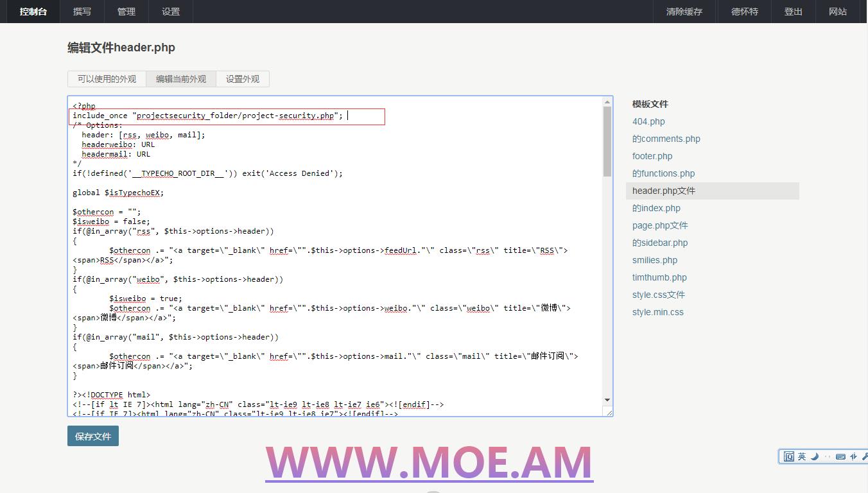Image resolution: width=868 pixels, height=493 pixels.
Task: Open timthumb.php template file
Action: point(659,277)
